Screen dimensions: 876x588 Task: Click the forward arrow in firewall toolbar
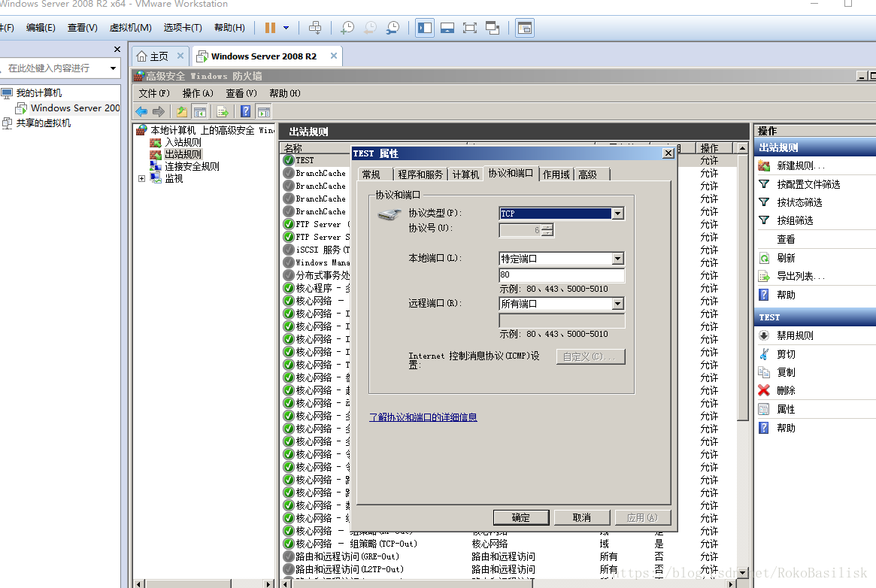point(159,112)
